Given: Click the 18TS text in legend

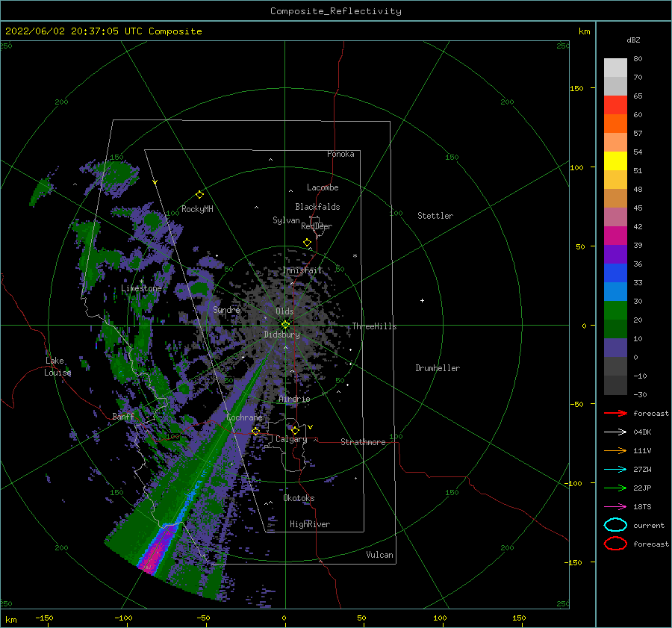Looking at the screenshot, I should (642, 507).
